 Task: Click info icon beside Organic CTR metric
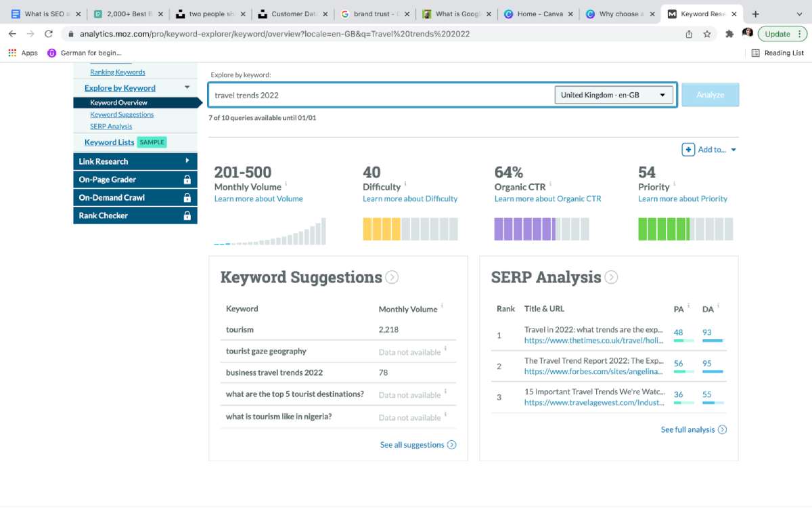[551, 184]
